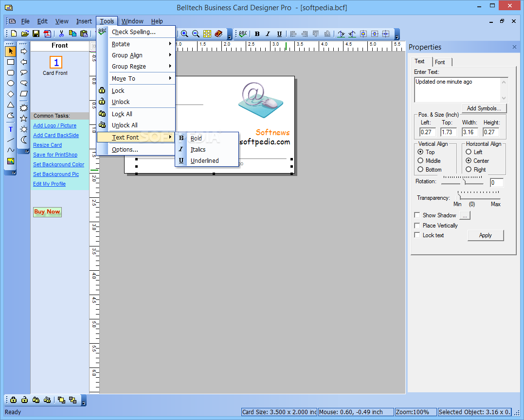This screenshot has width=524, height=420.
Task: Select the sun shape tool
Action: tap(24, 129)
